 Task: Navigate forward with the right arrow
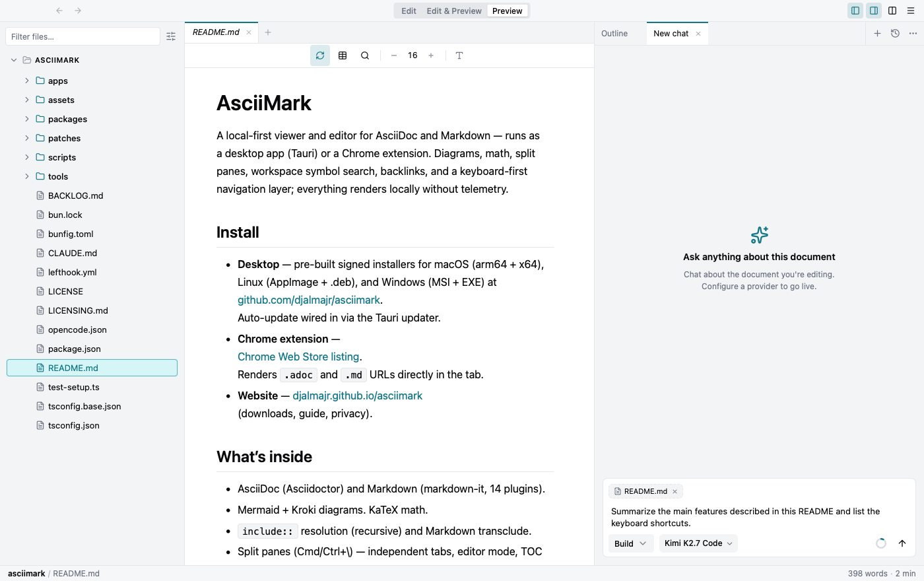78,11
